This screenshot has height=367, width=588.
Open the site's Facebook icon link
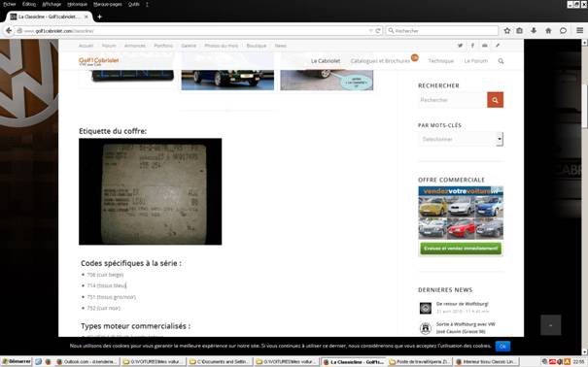pyautogui.click(x=472, y=46)
